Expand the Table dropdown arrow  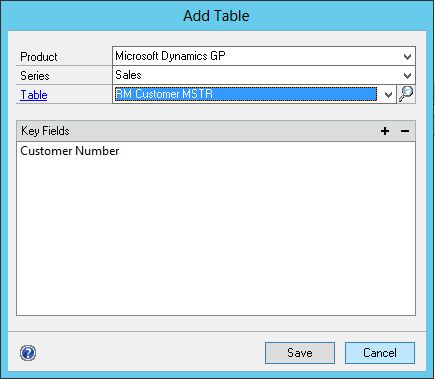(388, 95)
